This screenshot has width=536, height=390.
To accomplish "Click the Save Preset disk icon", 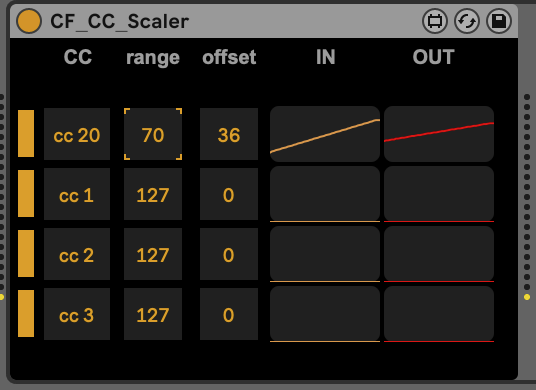I will (499, 21).
